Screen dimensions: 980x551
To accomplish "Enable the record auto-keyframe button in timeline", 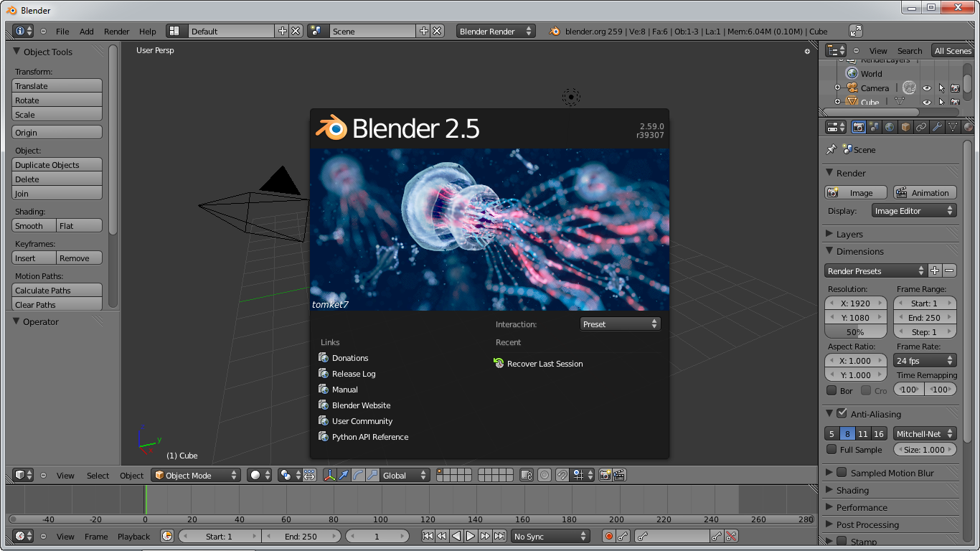I will [608, 536].
